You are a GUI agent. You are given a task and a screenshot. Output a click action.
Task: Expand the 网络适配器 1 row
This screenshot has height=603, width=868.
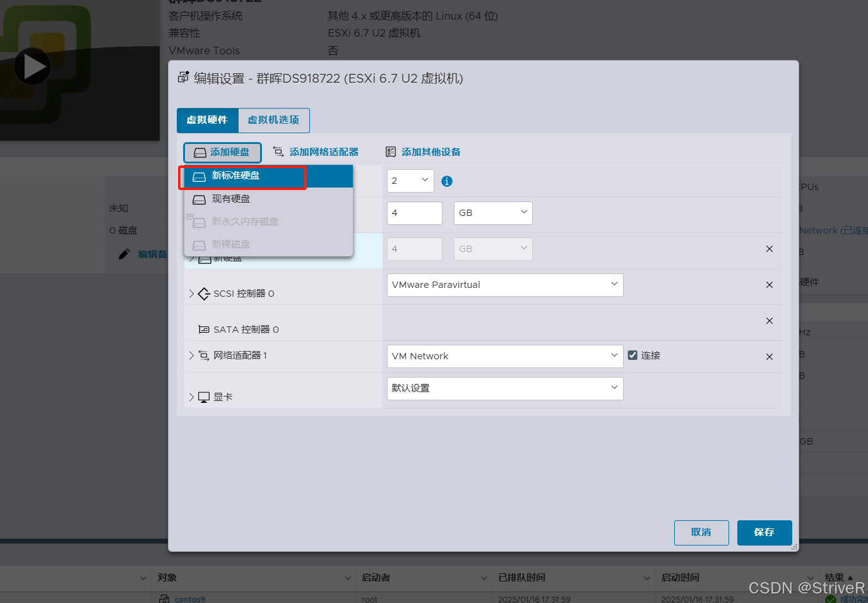[191, 355]
